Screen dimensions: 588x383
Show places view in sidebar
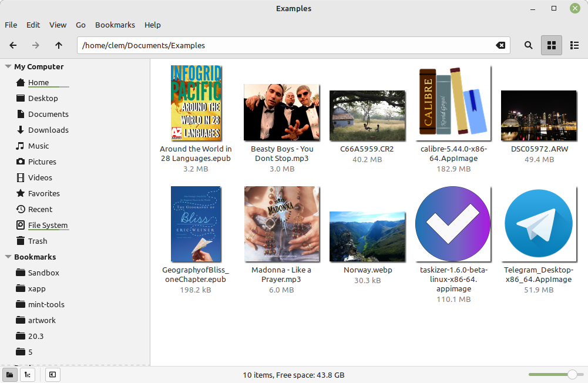click(x=10, y=375)
